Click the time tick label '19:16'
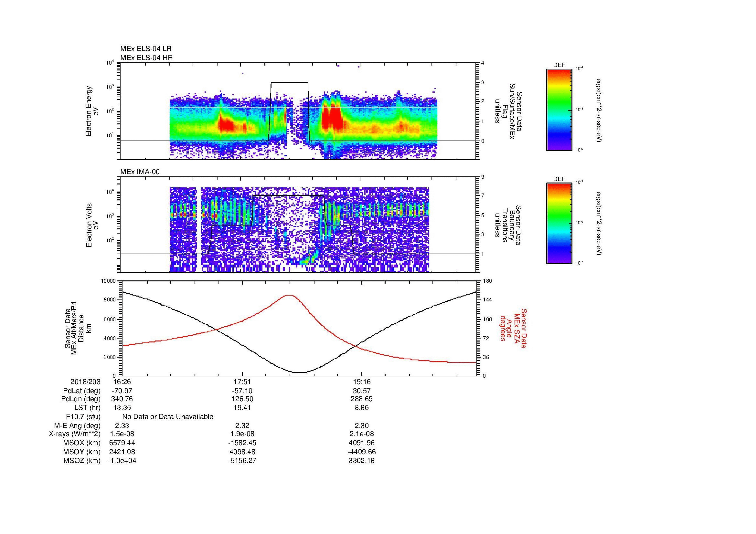 [362, 382]
